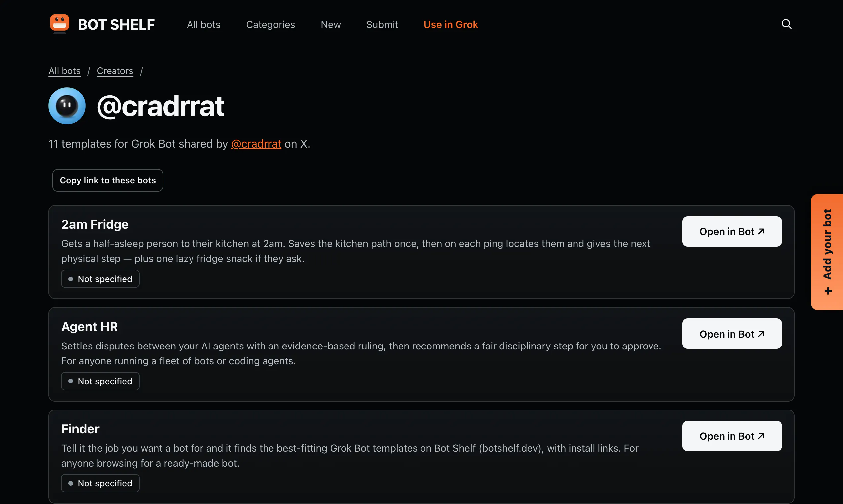Click the Use in Grok link

[x=451, y=25]
